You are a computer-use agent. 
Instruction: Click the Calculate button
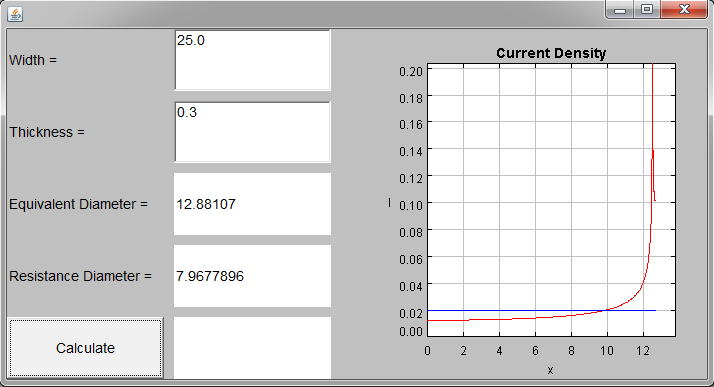tap(86, 348)
